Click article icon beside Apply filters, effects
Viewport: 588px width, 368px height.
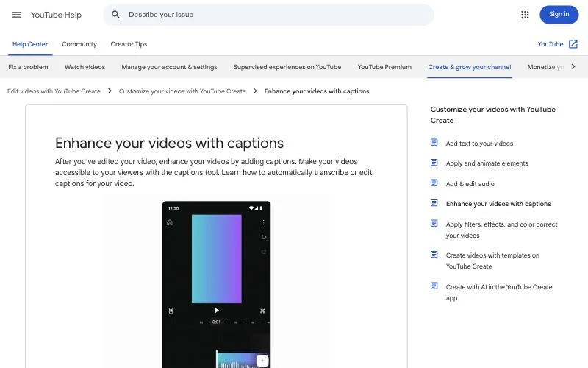[434, 224]
